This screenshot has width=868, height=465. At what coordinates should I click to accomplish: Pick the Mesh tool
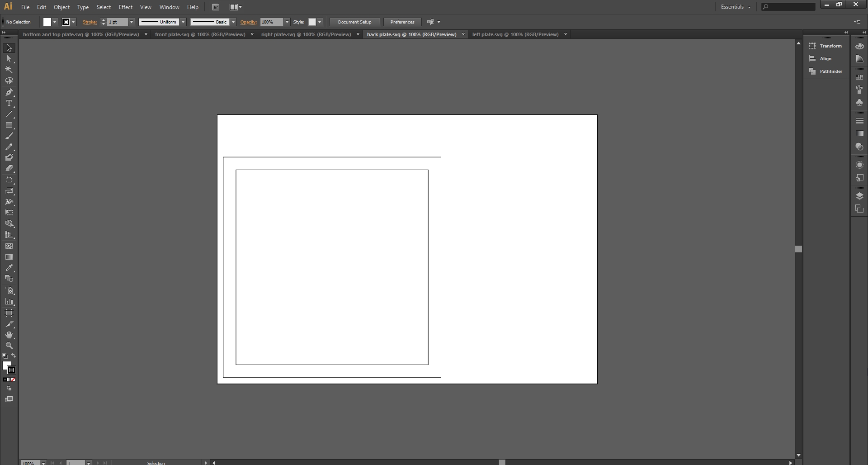click(x=9, y=246)
